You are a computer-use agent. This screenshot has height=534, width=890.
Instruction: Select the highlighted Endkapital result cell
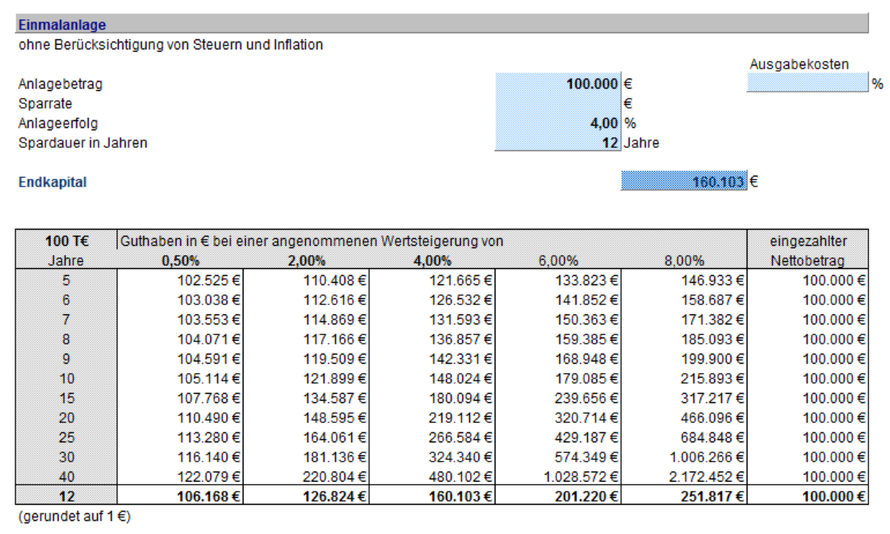[684, 182]
